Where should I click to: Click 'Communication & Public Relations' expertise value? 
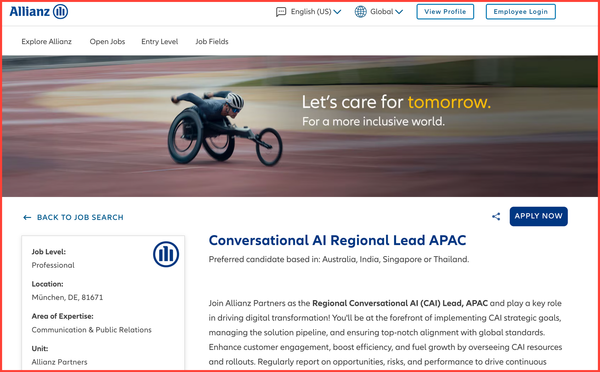91,330
